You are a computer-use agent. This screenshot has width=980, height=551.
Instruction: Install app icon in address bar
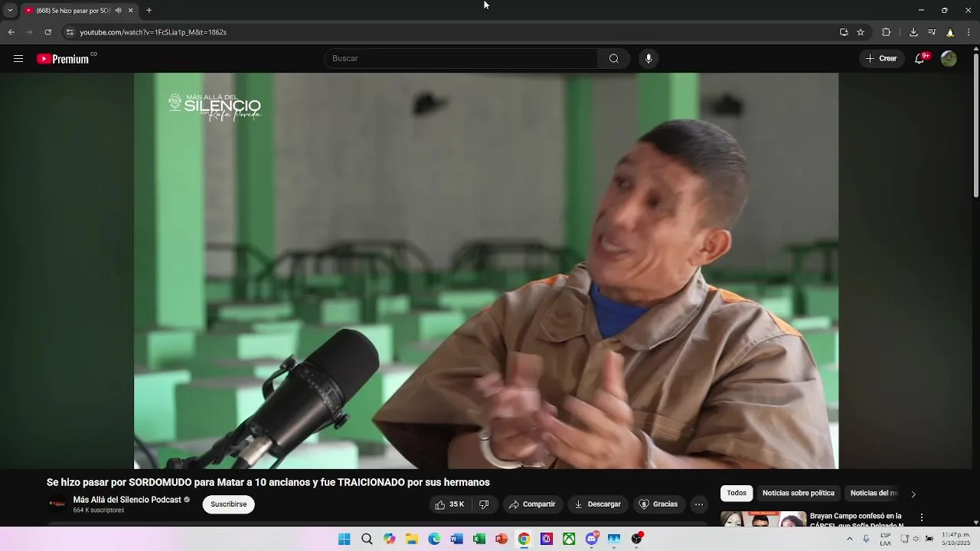click(844, 32)
